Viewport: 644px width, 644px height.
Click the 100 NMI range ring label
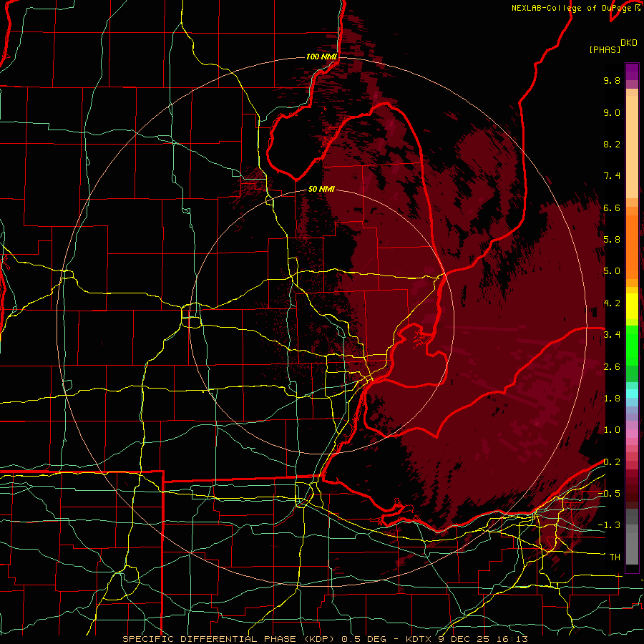[321, 57]
